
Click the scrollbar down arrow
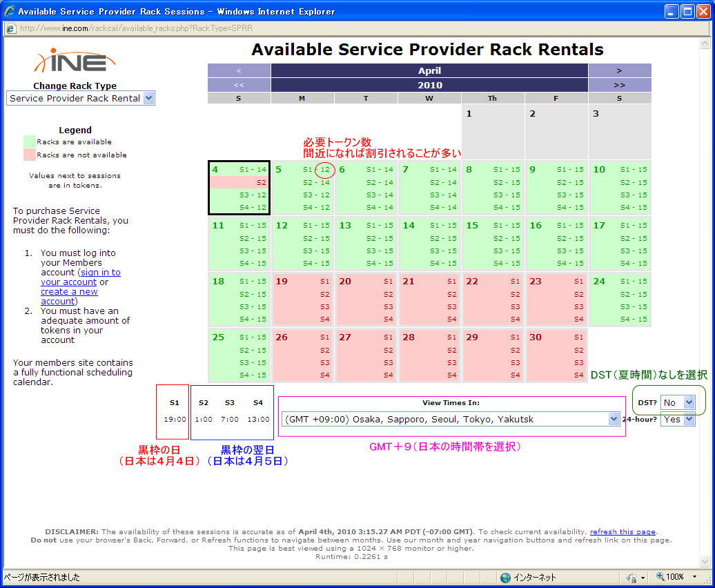click(x=705, y=562)
